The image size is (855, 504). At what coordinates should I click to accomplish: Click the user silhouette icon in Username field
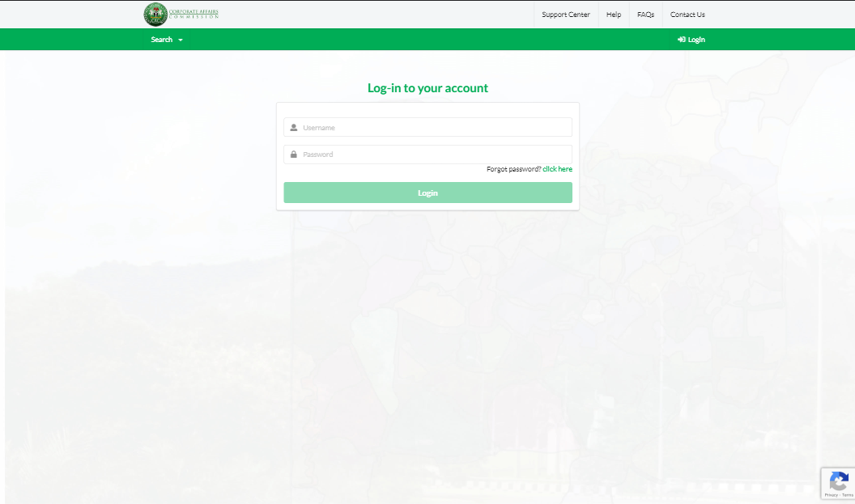(x=294, y=128)
